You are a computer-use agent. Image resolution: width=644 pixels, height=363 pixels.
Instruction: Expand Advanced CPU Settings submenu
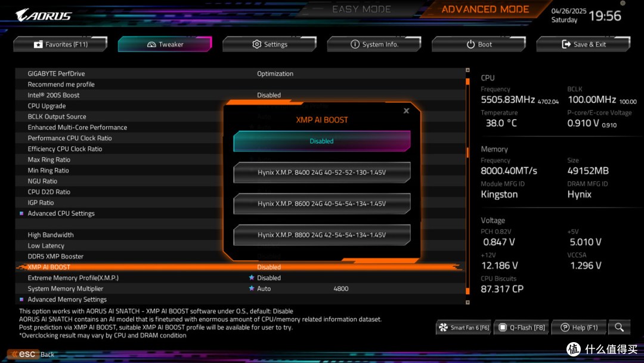tap(240, 213)
